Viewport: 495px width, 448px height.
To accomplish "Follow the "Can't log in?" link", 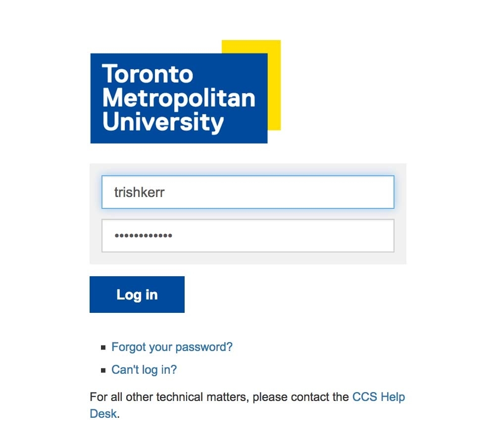I will pos(144,370).
